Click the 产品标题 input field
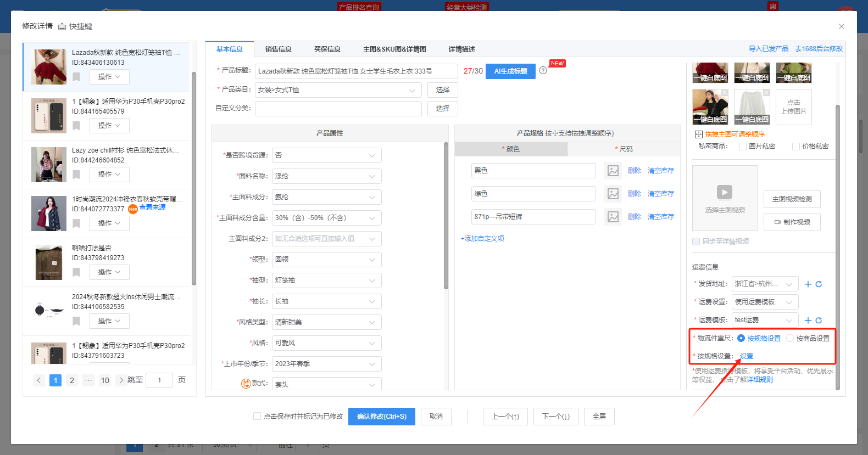 [357, 71]
